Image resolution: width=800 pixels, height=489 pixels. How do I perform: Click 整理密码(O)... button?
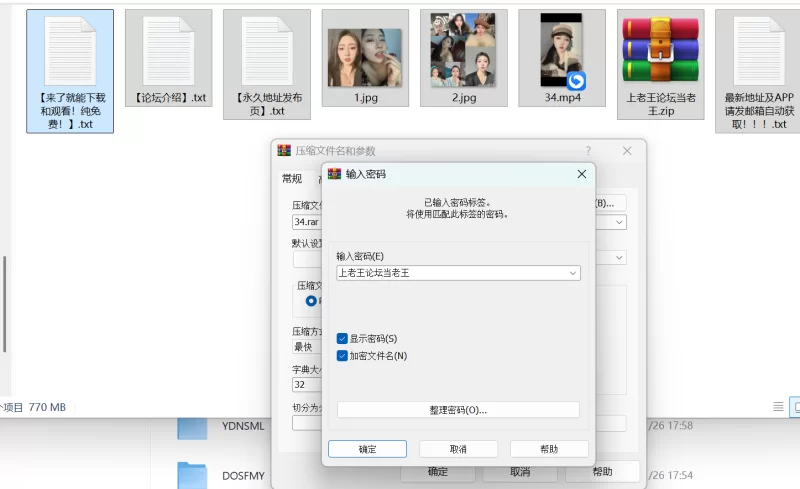point(458,410)
